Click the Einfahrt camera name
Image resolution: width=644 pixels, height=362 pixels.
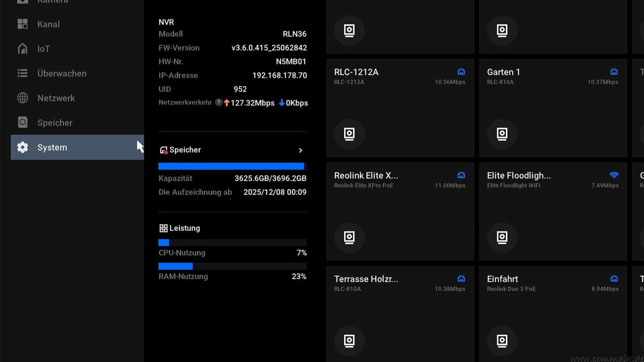tap(502, 279)
